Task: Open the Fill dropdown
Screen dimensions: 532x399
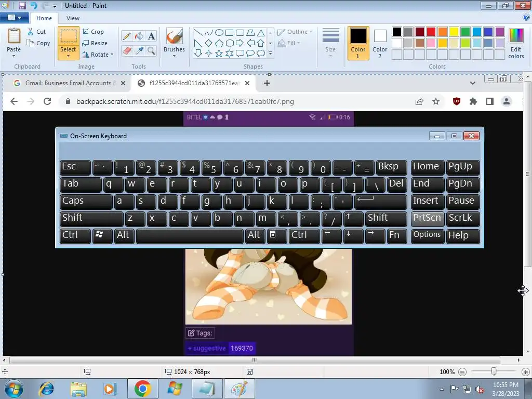Action: [289, 43]
